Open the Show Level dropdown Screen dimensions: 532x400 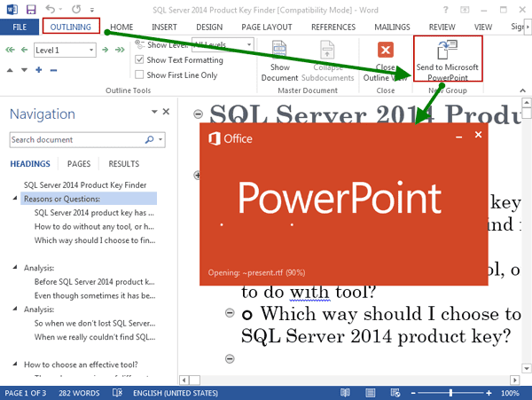pyautogui.click(x=249, y=44)
